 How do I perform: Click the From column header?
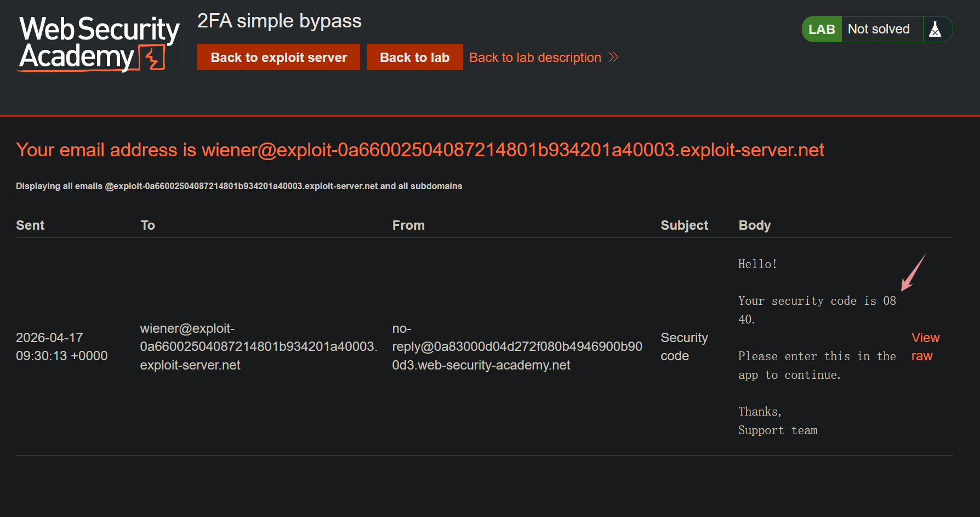pos(408,225)
